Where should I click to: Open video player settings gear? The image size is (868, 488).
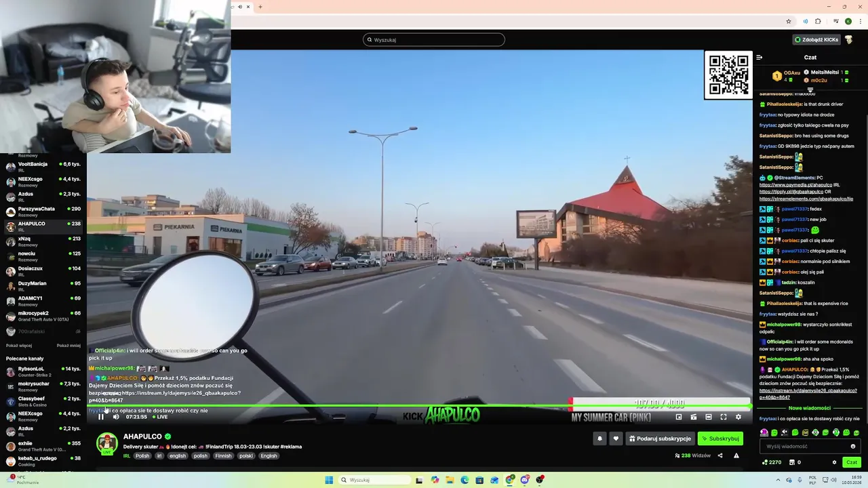[x=738, y=417]
